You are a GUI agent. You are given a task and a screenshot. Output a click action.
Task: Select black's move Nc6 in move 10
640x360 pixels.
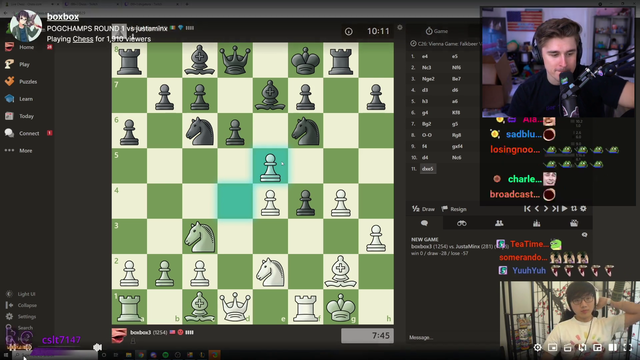(x=456, y=158)
